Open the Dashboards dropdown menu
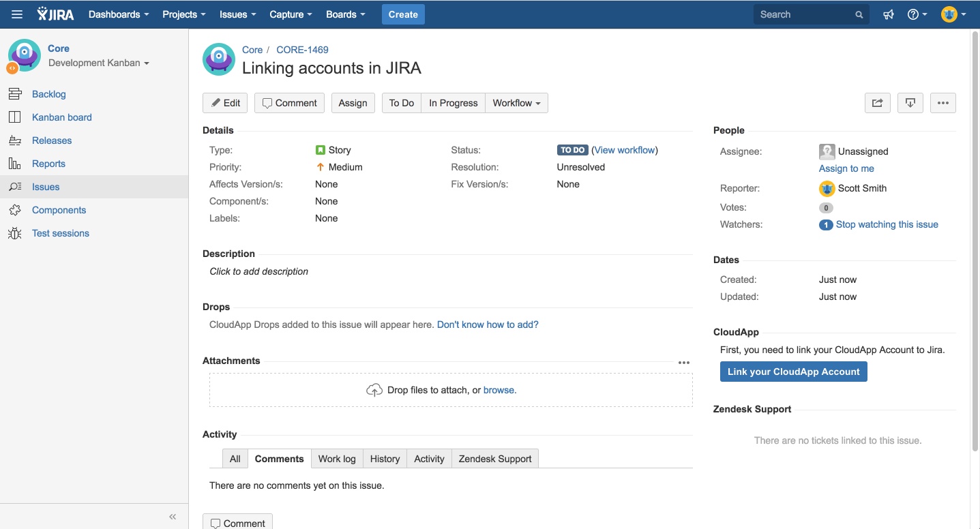Image resolution: width=980 pixels, height=529 pixels. click(x=119, y=14)
